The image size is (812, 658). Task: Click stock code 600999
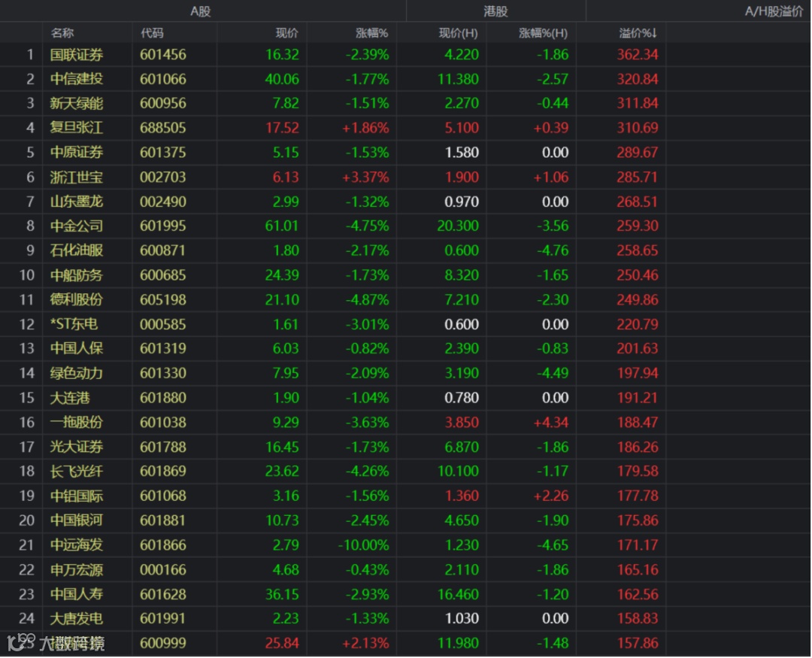(162, 644)
